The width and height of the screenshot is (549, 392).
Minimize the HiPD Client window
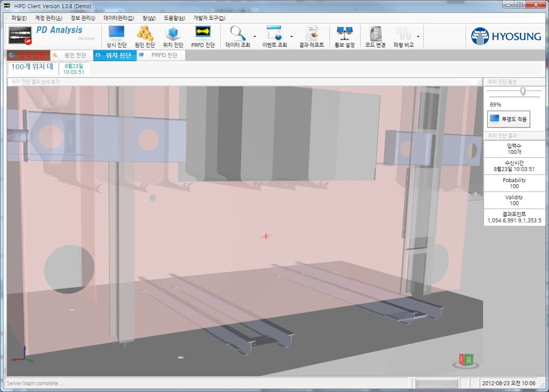(508, 5)
